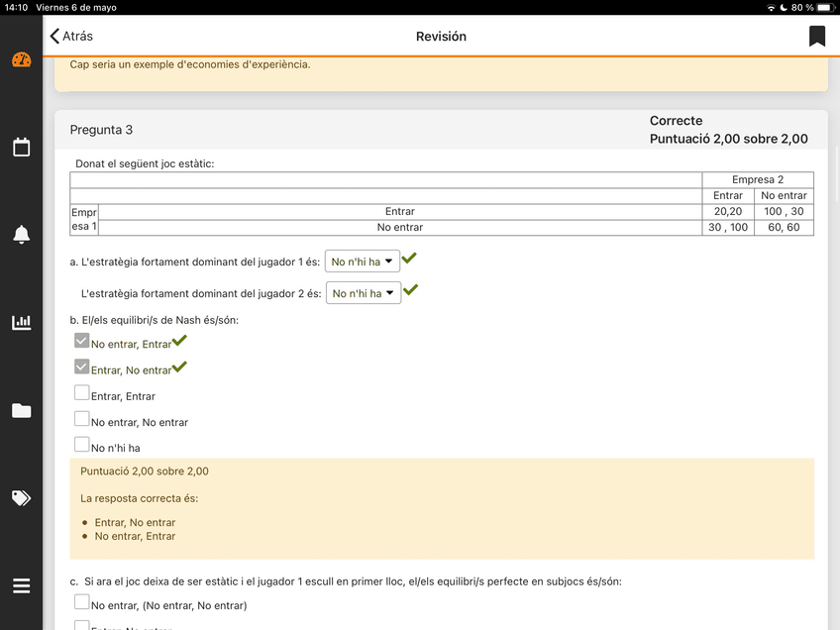Viewport: 840px width, 630px height.
Task: Check the 'No n'hi ha' checkbox
Action: (82, 445)
